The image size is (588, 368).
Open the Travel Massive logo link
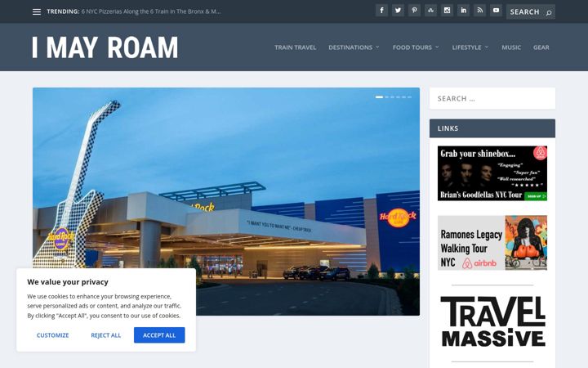pyautogui.click(x=492, y=322)
